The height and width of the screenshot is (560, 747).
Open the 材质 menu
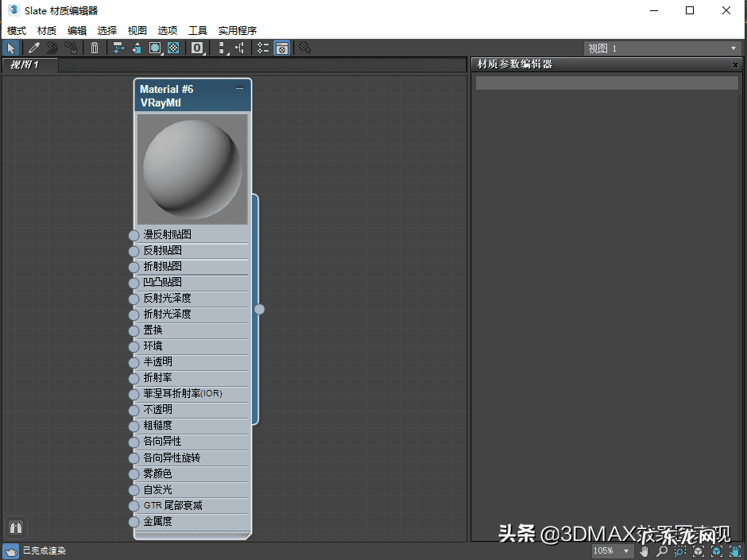pos(47,30)
